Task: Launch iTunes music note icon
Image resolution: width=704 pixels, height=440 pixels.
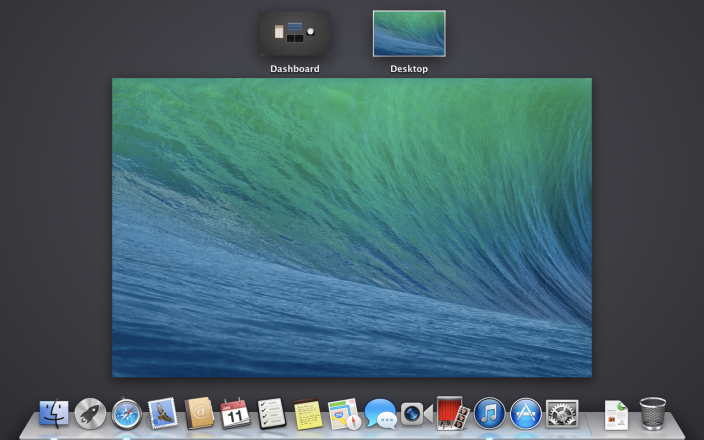Action: [489, 413]
